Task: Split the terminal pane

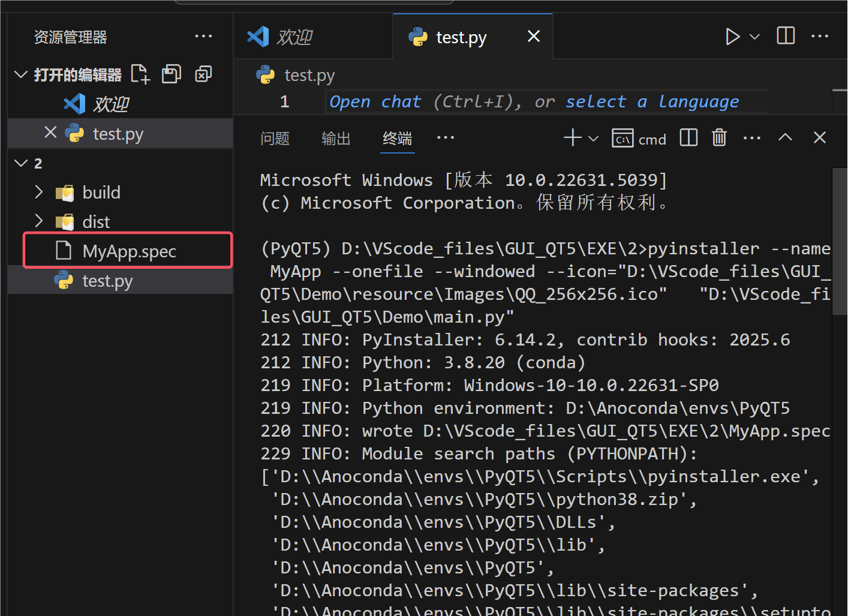Action: point(688,137)
